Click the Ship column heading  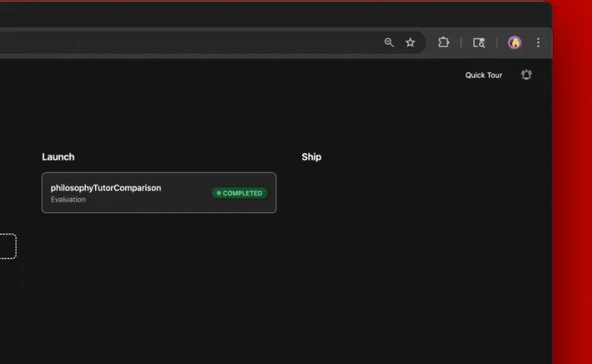click(311, 157)
